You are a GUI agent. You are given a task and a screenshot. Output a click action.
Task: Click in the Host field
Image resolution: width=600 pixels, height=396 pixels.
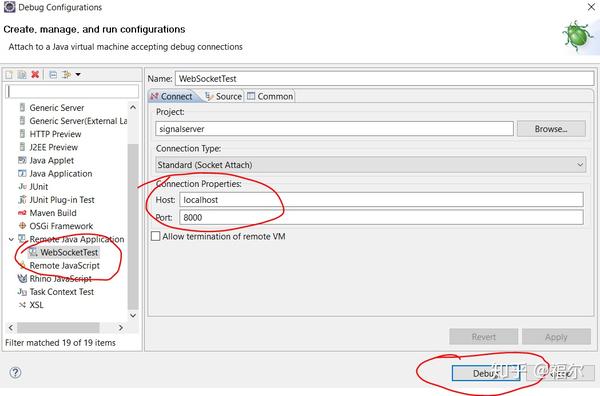click(381, 200)
